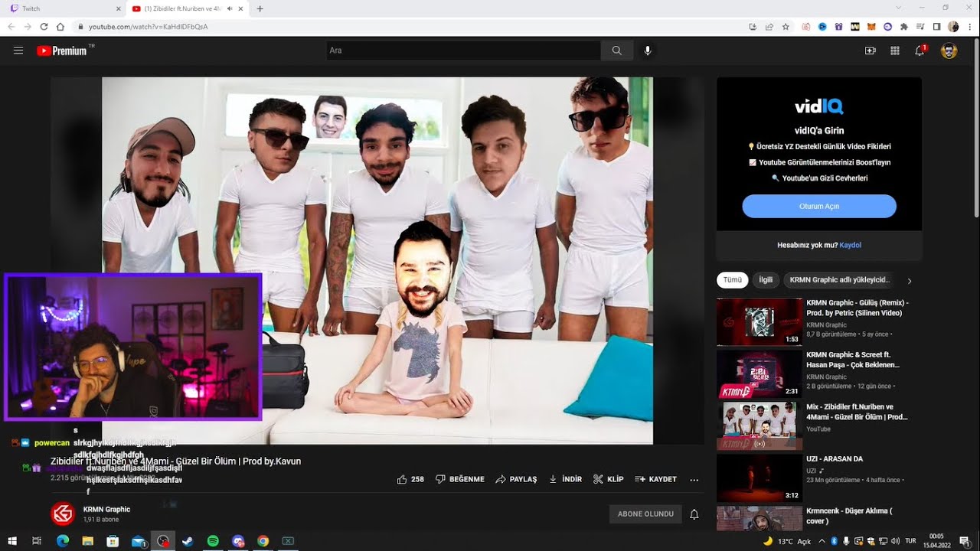This screenshot has width=980, height=551.
Task: Open Gülüş (Remix) video thumbnail
Action: pos(759,321)
